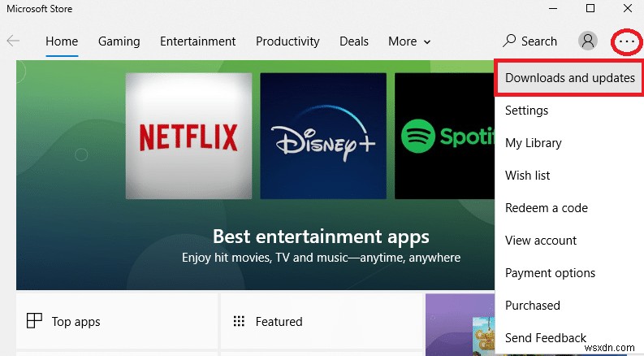Screen dimensions: 644x356
Task: Click the Top apps label
Action: click(x=76, y=322)
